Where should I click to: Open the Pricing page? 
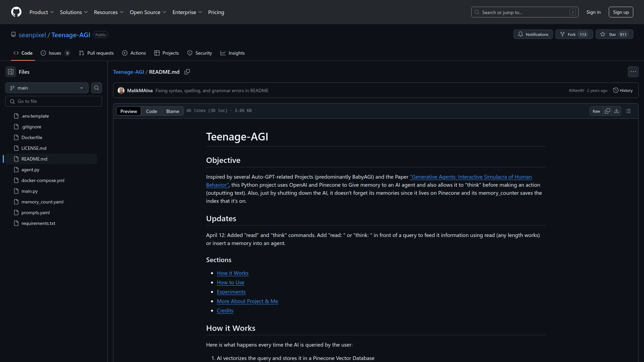point(216,12)
